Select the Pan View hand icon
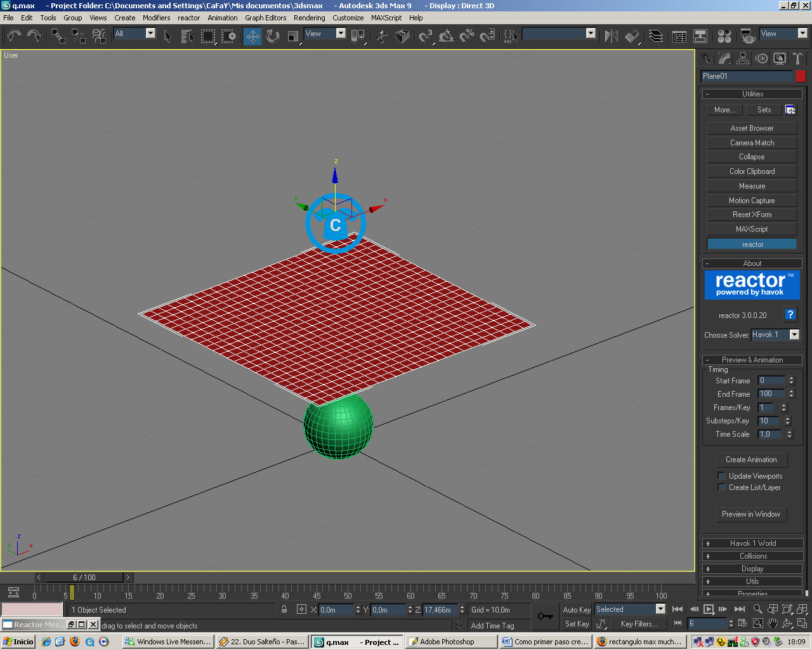This screenshot has width=812, height=650. [772, 624]
